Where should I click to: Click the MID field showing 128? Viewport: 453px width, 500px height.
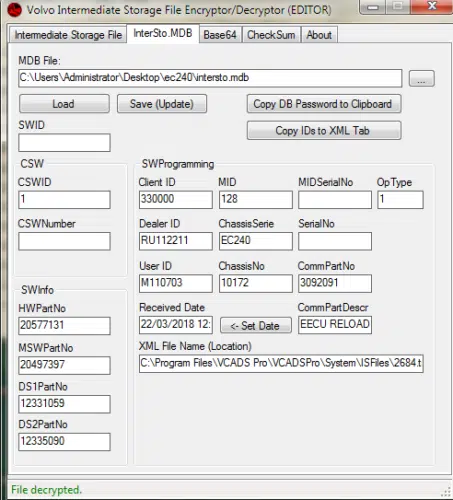pos(256,200)
